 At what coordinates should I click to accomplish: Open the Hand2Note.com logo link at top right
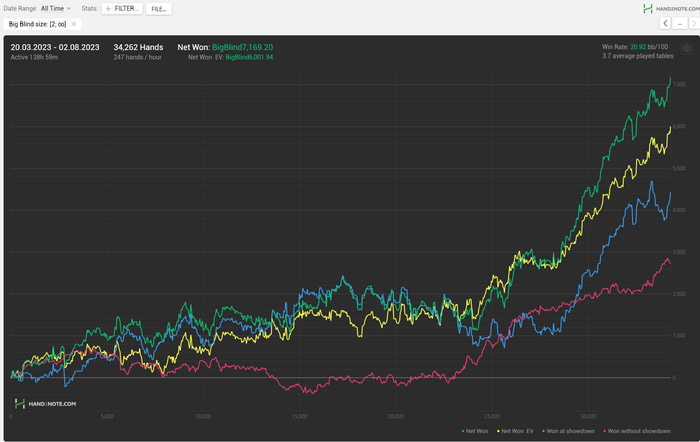(x=671, y=8)
